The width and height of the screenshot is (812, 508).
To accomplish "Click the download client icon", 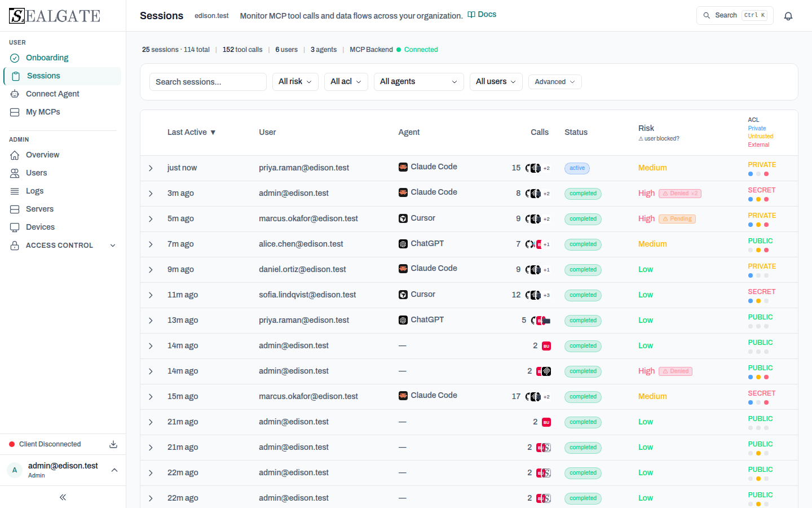I will [113, 444].
